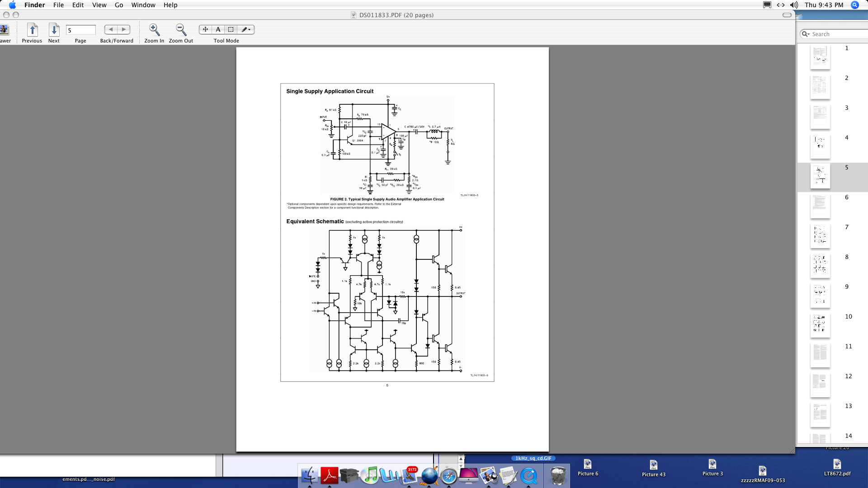Open the Apple menu
The image size is (868, 488).
coord(12,5)
